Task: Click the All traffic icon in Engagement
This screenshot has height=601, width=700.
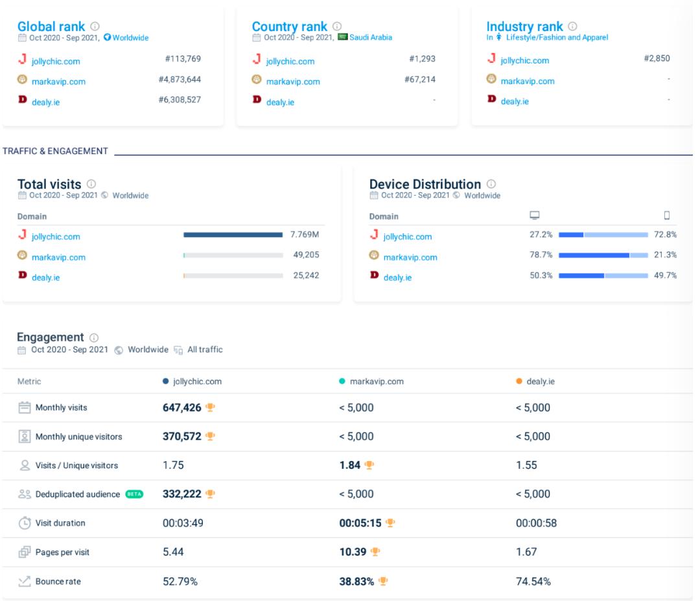Action: 178,350
